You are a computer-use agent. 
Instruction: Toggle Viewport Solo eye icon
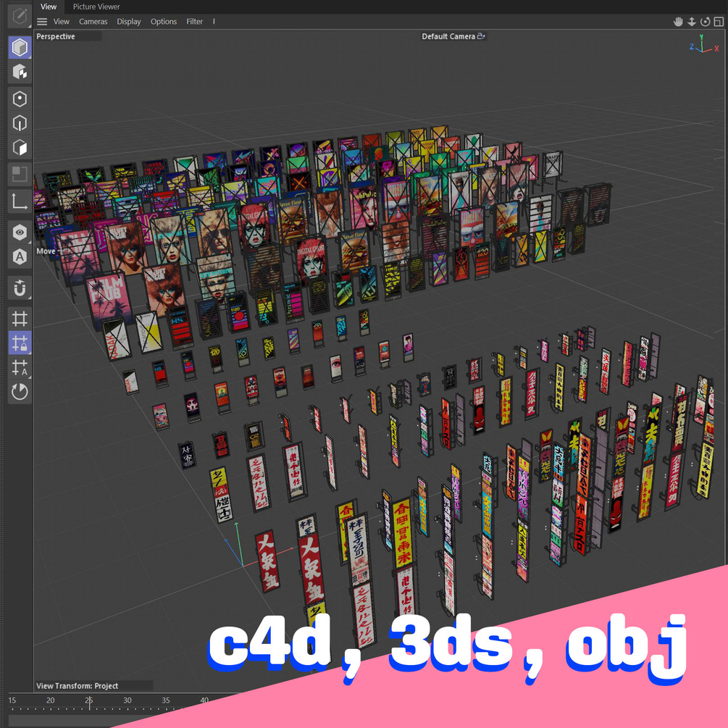pos(20,232)
